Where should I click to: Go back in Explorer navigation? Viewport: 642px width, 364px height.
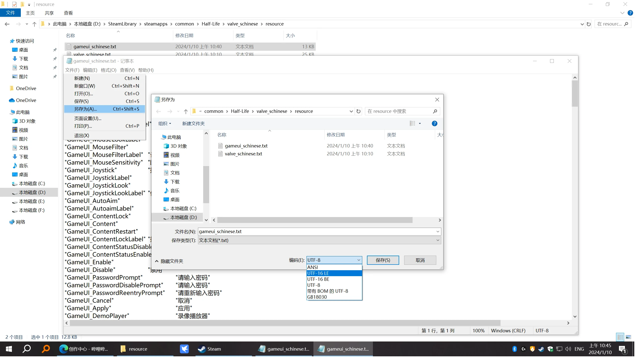(x=7, y=24)
